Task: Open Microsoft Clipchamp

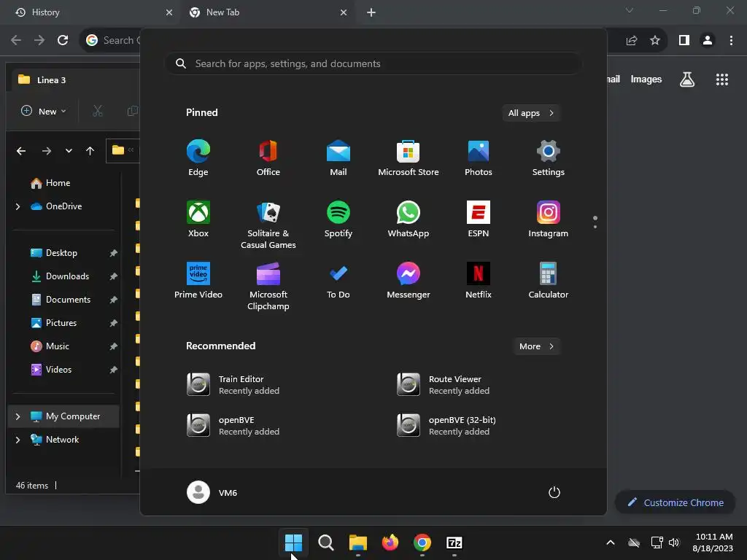Action: [x=268, y=286]
